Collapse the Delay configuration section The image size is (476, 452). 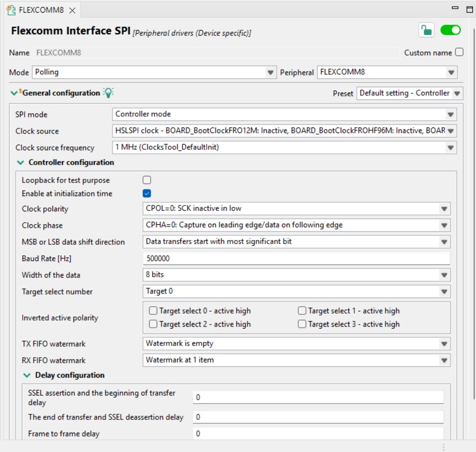(27, 375)
